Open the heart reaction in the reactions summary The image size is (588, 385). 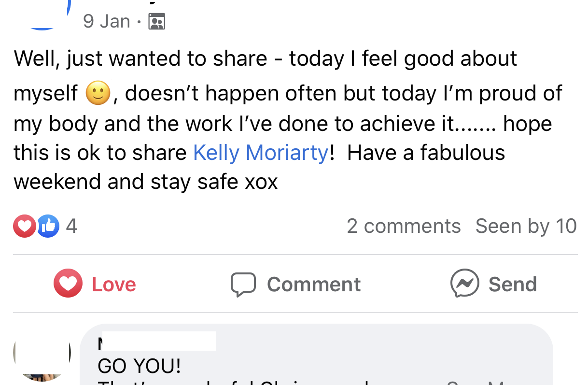[x=24, y=226]
